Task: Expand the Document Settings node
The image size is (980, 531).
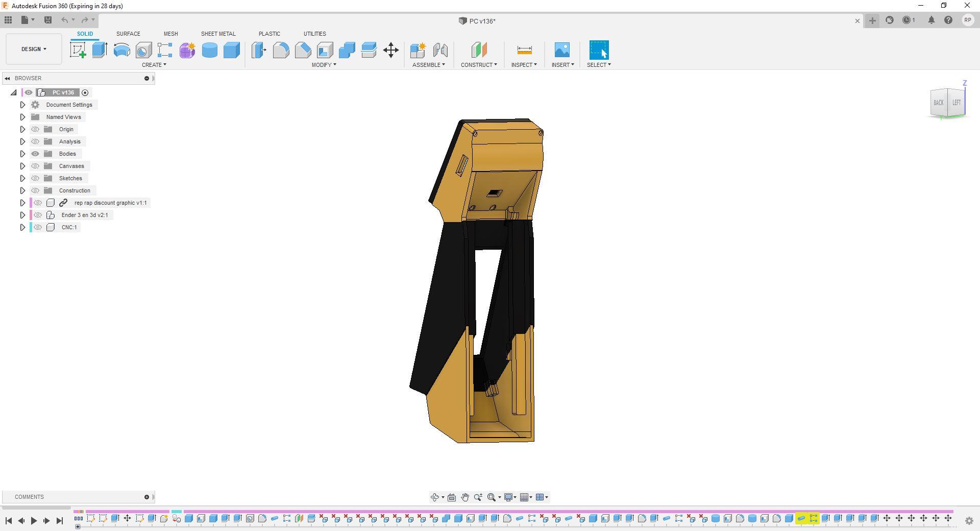Action: point(22,105)
